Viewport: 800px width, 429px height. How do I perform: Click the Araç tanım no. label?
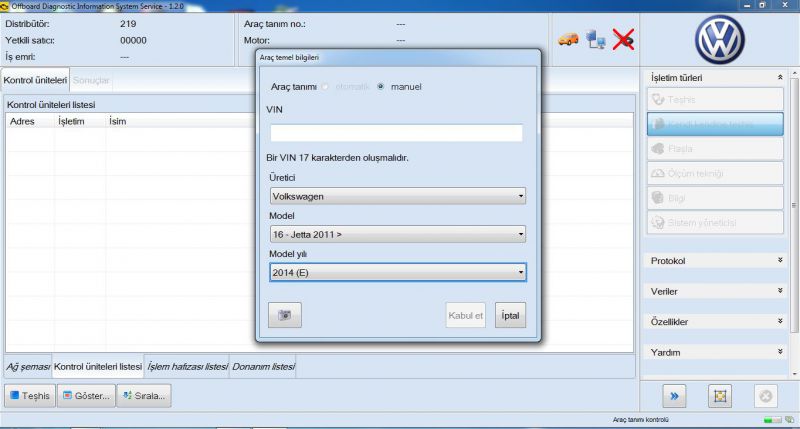point(274,24)
